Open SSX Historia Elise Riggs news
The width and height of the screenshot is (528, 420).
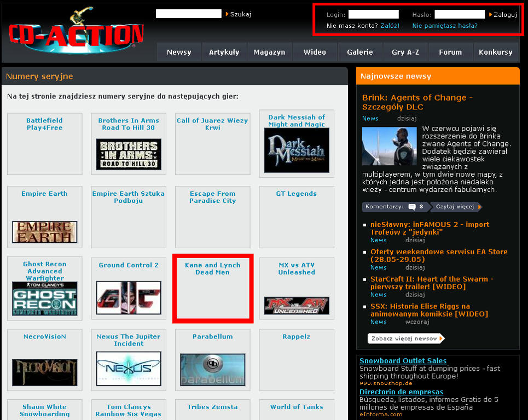[430, 310]
